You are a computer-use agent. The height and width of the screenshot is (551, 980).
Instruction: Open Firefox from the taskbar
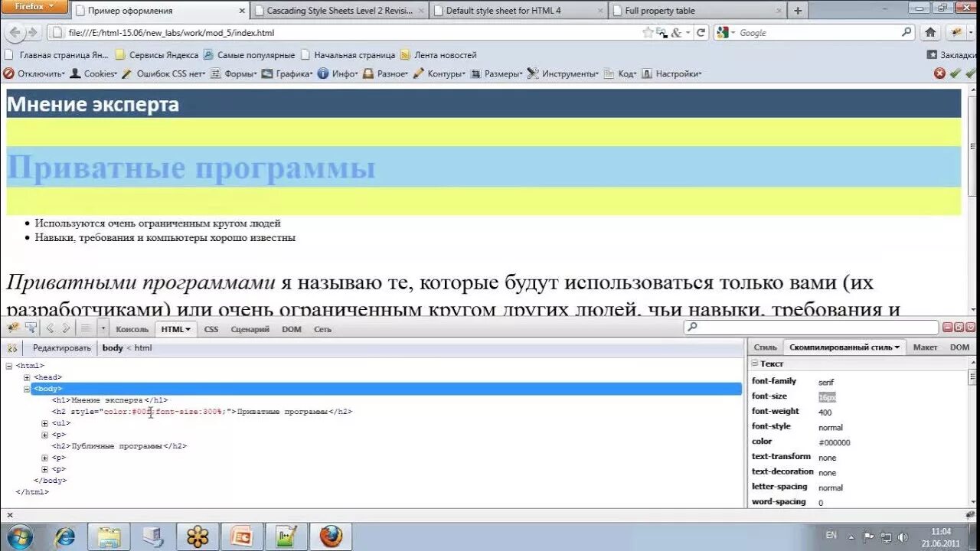[330, 536]
